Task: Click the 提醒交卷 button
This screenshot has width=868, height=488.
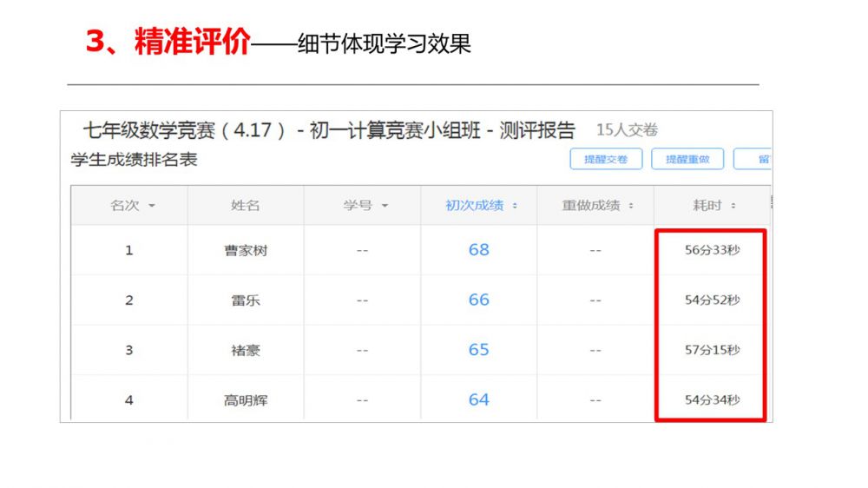Action: tap(606, 159)
